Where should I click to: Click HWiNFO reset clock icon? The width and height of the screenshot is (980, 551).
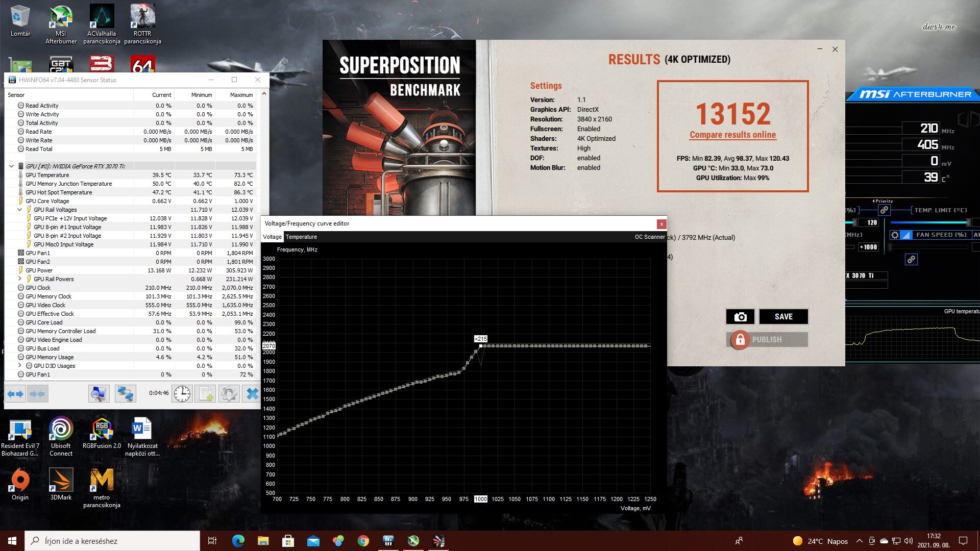click(182, 394)
